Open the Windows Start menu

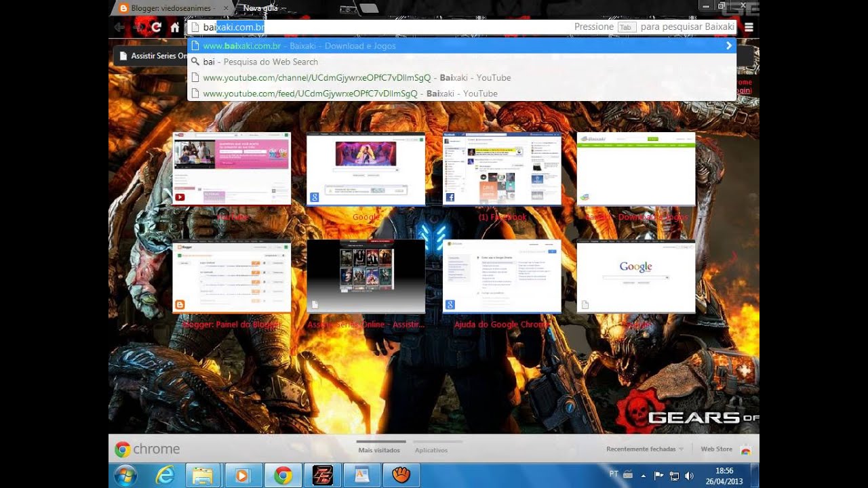(x=125, y=476)
